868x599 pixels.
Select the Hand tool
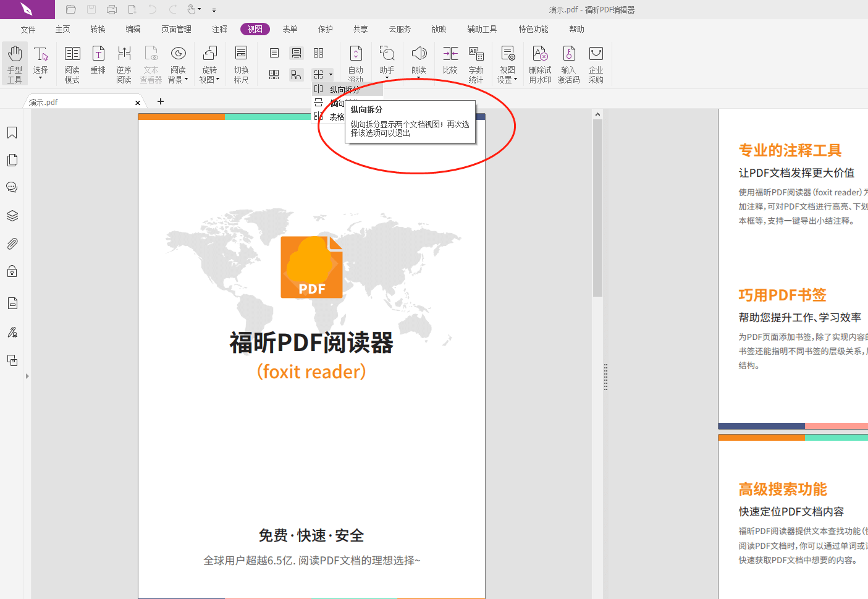[x=14, y=62]
